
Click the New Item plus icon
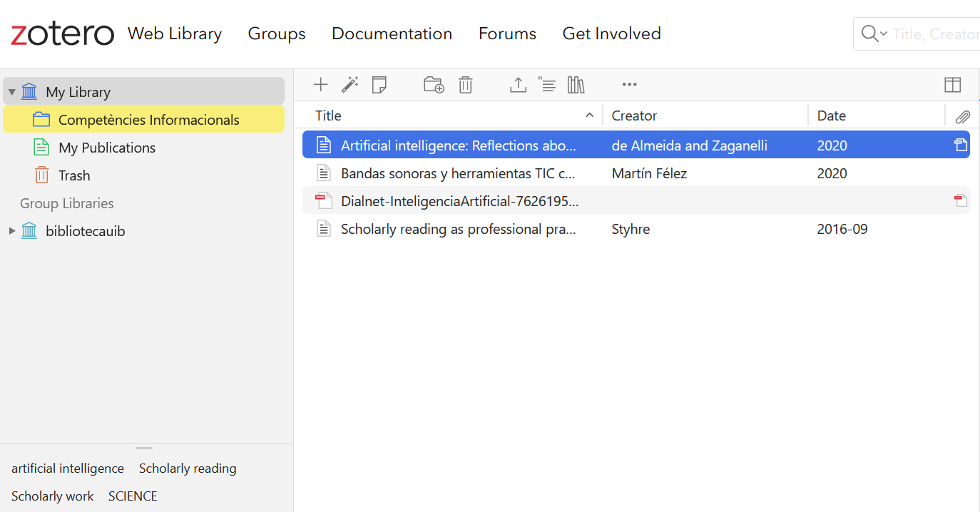tap(321, 85)
